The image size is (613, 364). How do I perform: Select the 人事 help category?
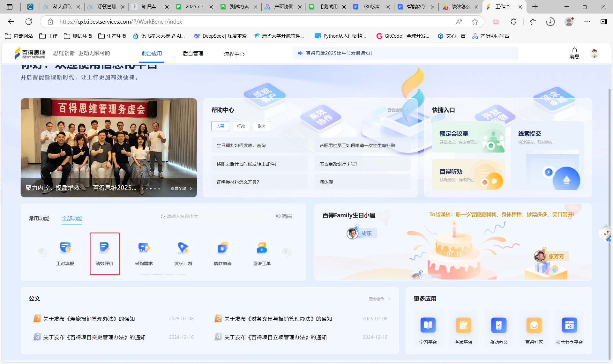coord(220,126)
